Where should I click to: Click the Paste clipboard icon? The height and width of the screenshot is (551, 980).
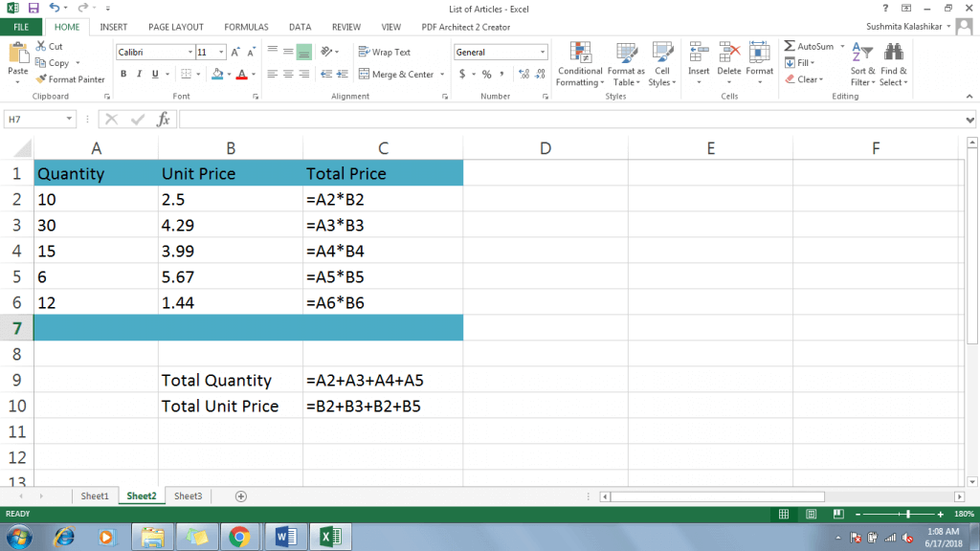18,54
